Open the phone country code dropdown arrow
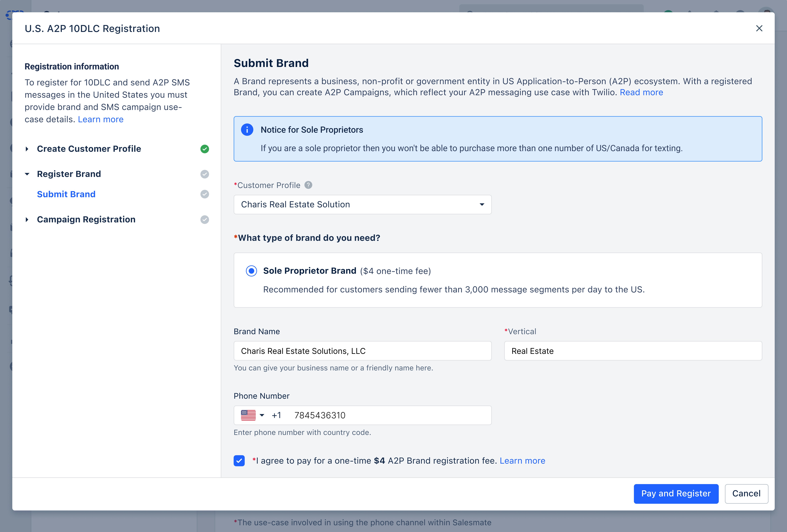The height and width of the screenshot is (532, 787). click(x=262, y=415)
